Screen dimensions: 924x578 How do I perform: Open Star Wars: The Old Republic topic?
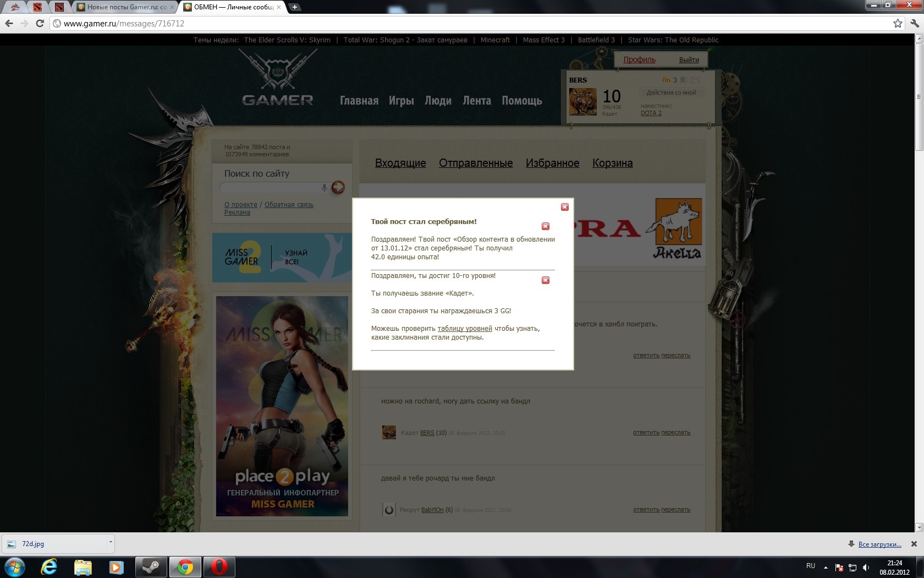click(x=673, y=40)
